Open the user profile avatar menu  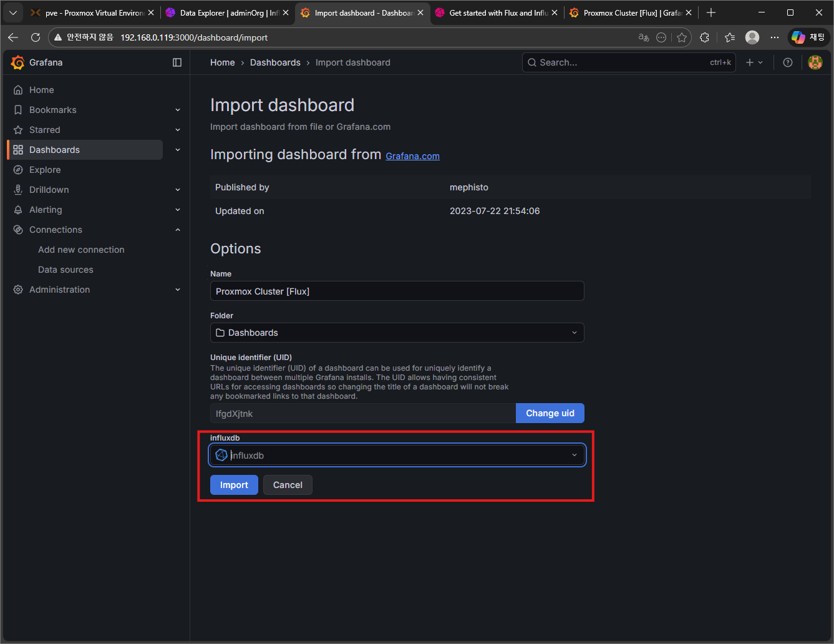pyautogui.click(x=815, y=62)
